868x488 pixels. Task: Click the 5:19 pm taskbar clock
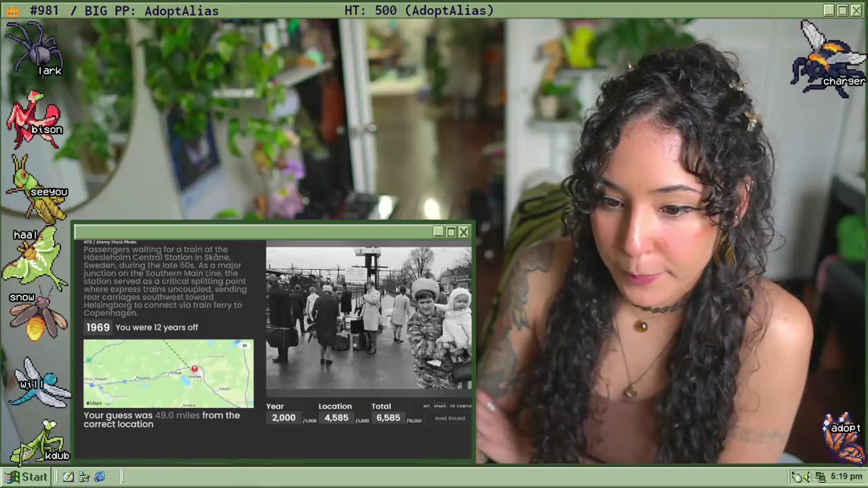click(846, 476)
